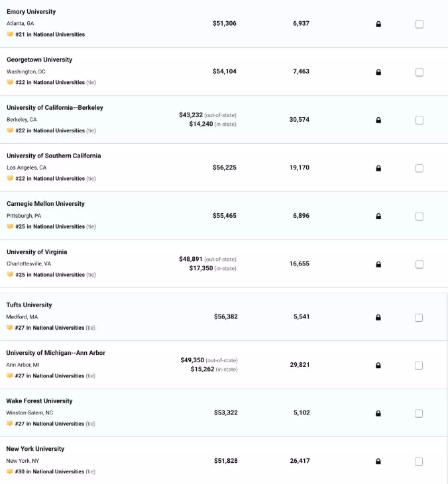Click lock icon in UC Berkeley row
448x484 pixels.
point(378,120)
